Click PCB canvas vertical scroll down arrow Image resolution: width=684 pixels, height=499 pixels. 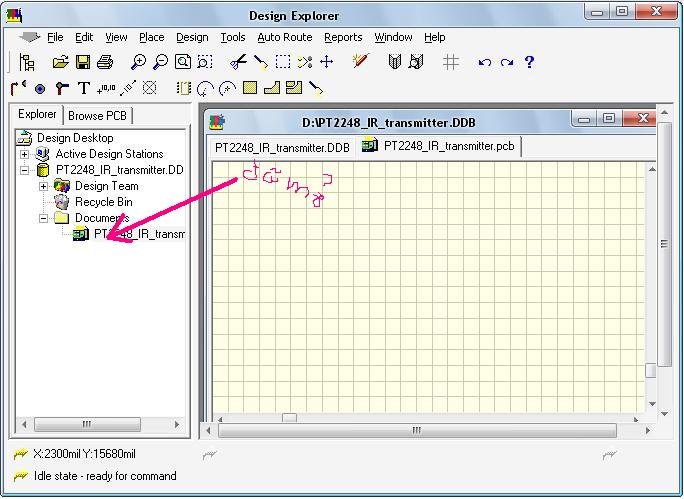pyautogui.click(x=652, y=403)
